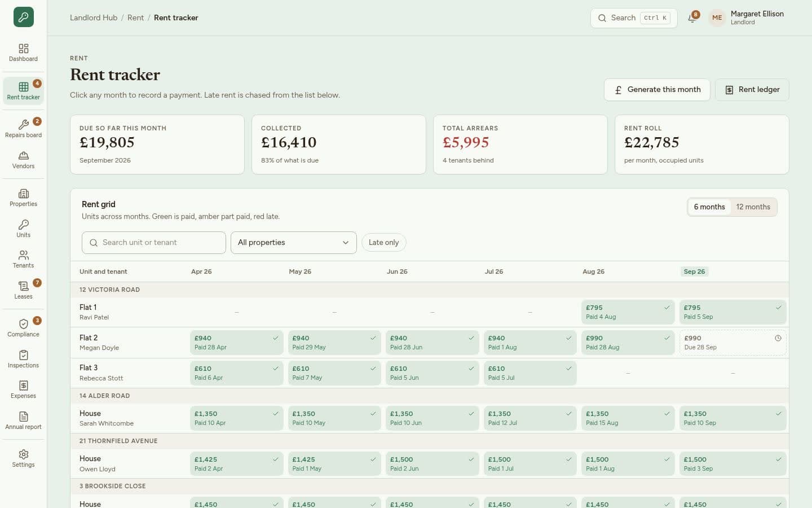Open the Tenants list
The width and height of the screenshot is (812, 508).
coord(24,259)
